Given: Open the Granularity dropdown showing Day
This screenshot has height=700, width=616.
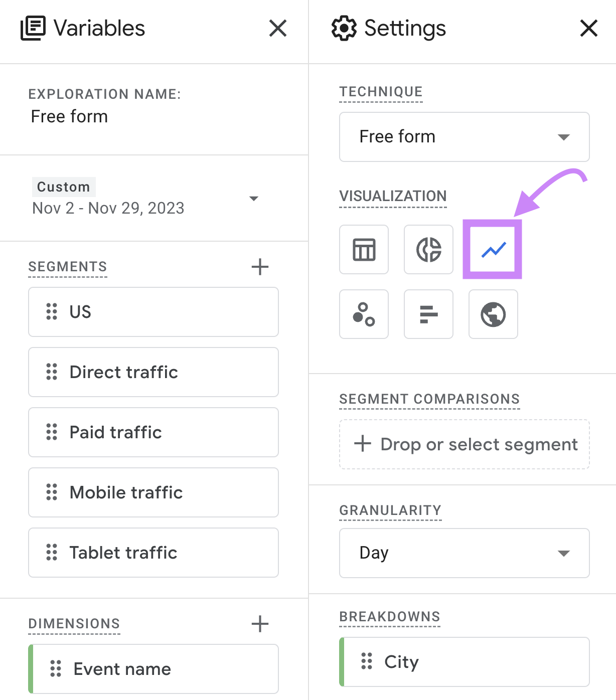Looking at the screenshot, I should tap(464, 553).
